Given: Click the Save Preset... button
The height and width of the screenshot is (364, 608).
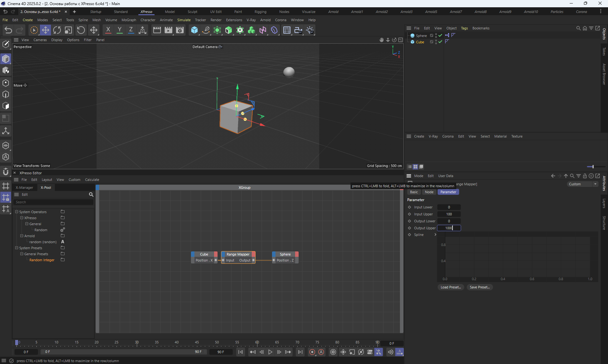Looking at the screenshot, I should tap(479, 287).
